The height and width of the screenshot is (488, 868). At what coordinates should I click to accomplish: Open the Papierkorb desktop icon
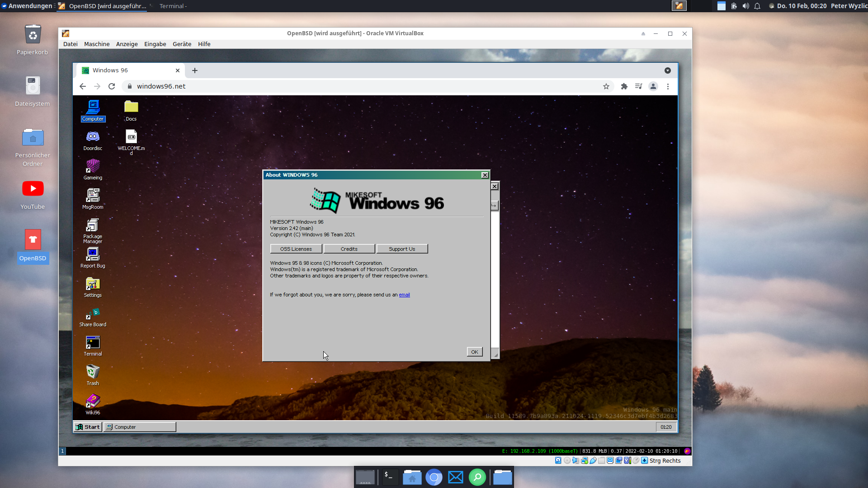coord(33,40)
